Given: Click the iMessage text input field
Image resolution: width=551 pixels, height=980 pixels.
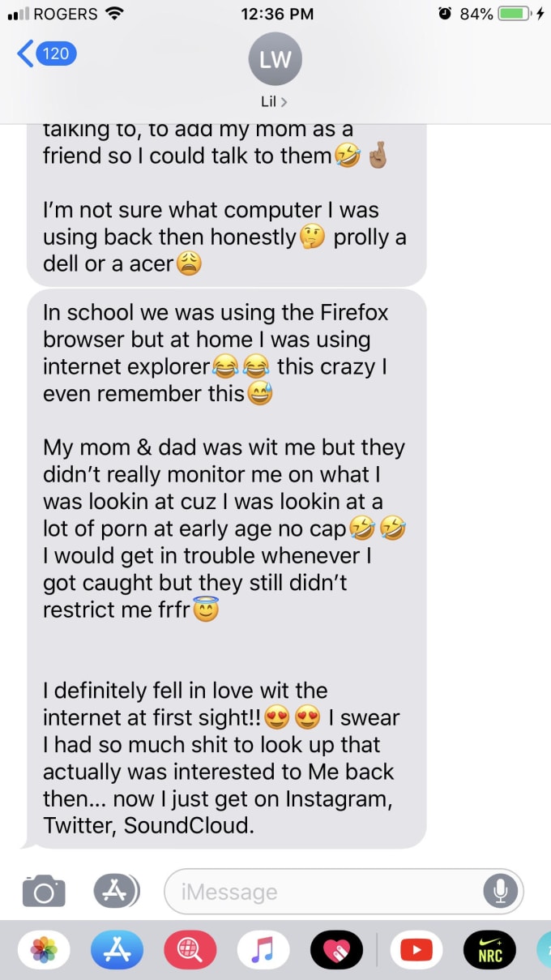Looking at the screenshot, I should [344, 892].
